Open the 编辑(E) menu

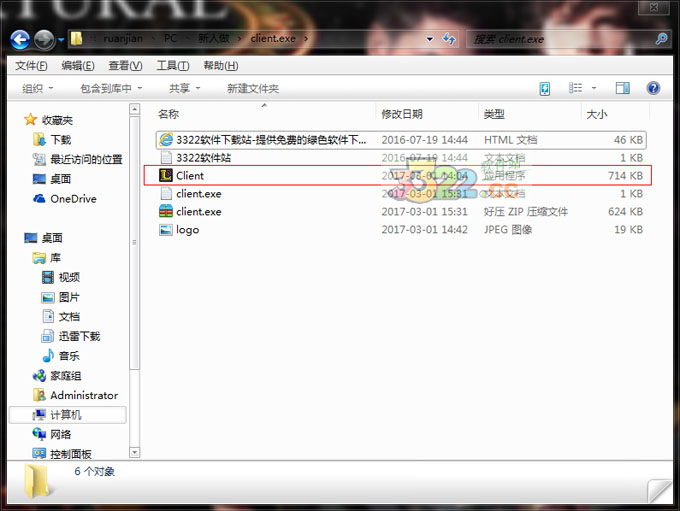click(78, 66)
